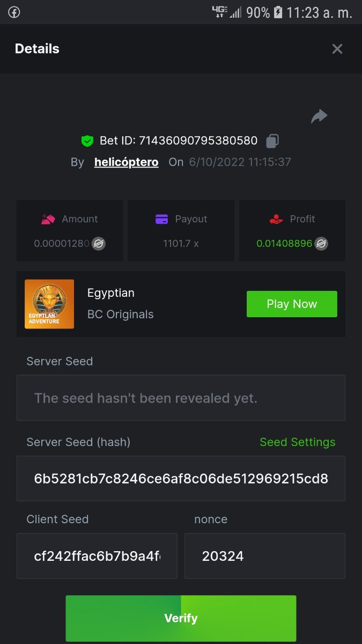The image size is (362, 644).
Task: Click the Profit currency coin icon
Action: click(x=321, y=244)
